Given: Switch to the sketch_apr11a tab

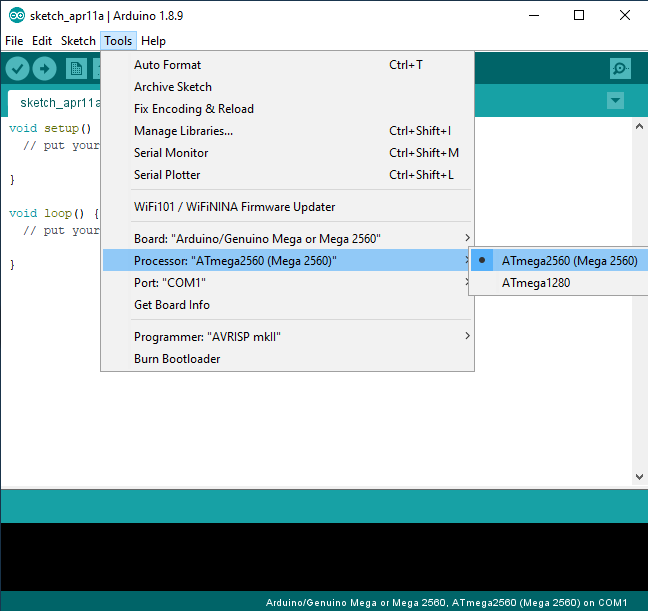Looking at the screenshot, I should pos(60,102).
